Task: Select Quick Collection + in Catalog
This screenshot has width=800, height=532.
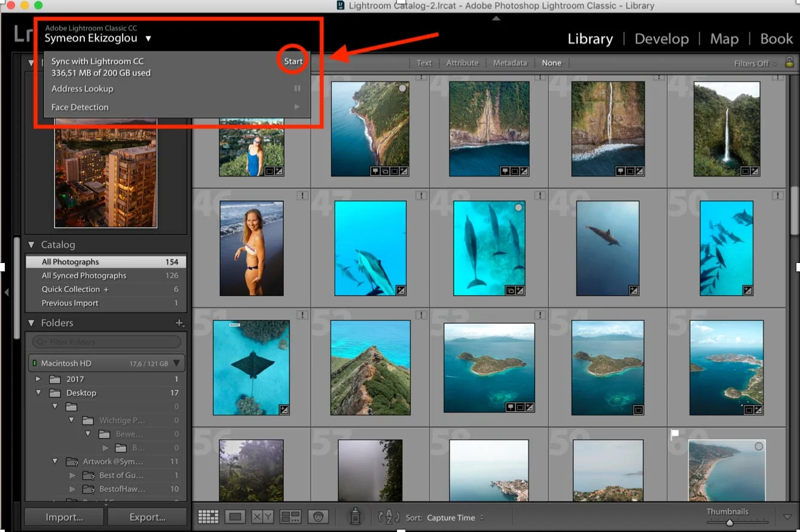Action: point(106,289)
